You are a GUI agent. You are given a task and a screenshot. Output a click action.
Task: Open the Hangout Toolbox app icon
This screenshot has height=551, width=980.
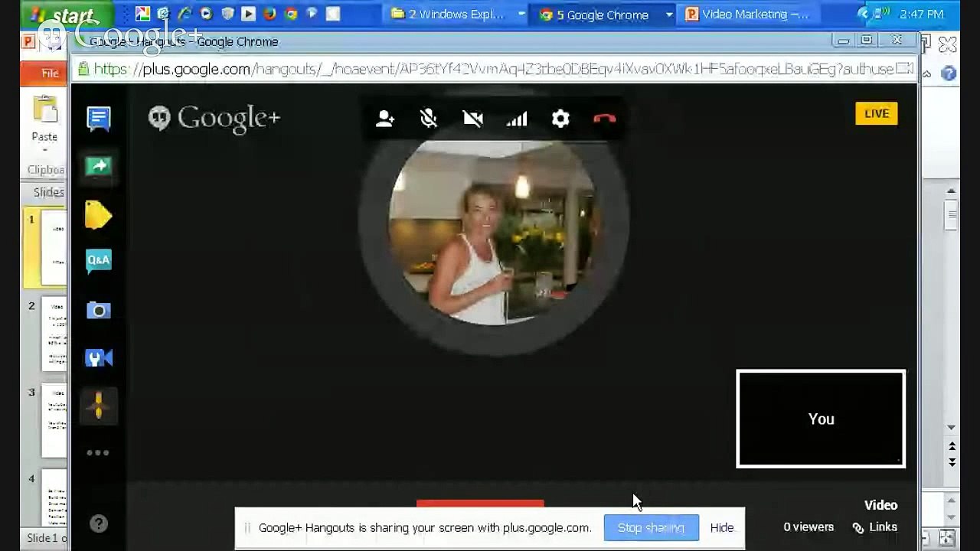99,357
